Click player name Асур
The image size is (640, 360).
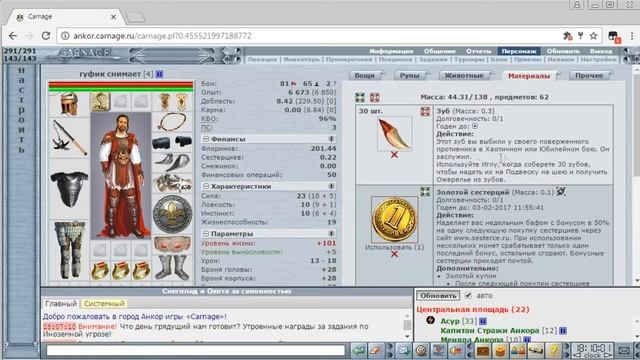[450, 321]
